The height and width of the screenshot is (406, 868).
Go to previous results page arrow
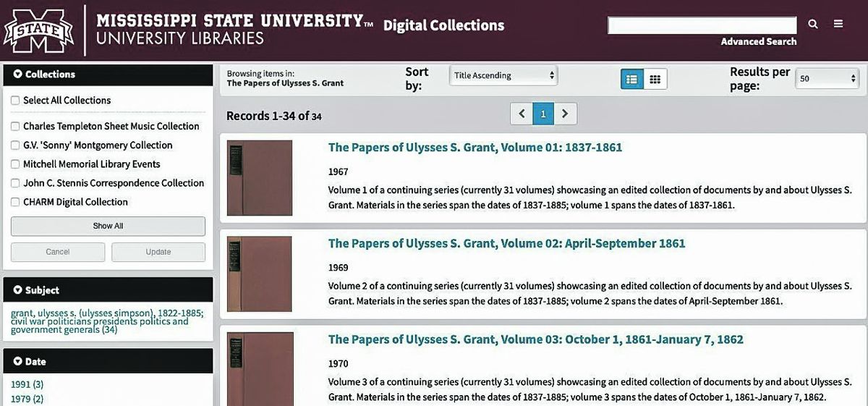click(522, 114)
